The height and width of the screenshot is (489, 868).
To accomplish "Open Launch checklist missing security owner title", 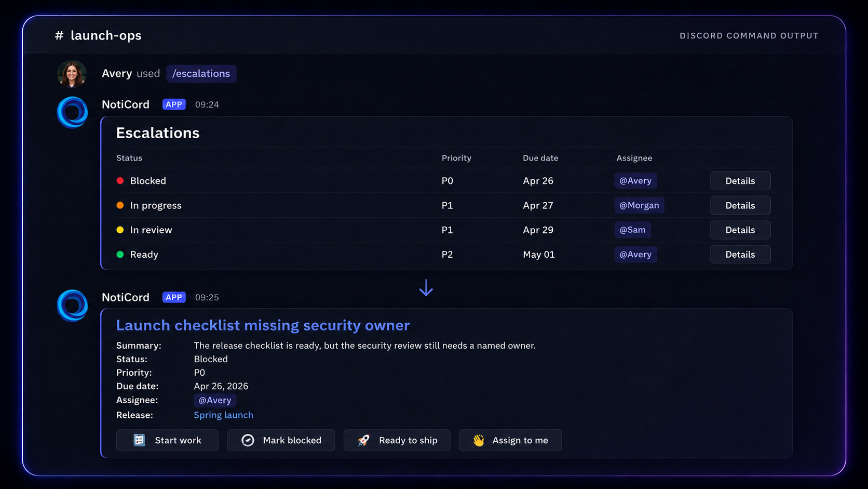I will pos(263,325).
